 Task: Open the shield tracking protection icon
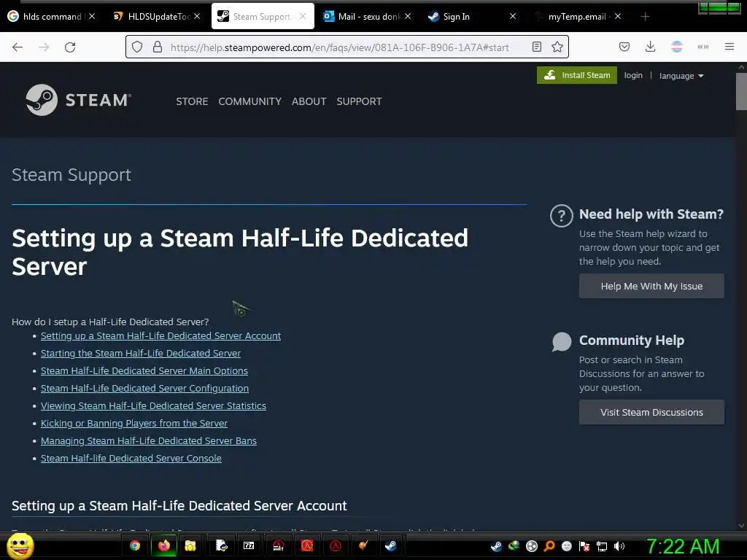point(137,47)
